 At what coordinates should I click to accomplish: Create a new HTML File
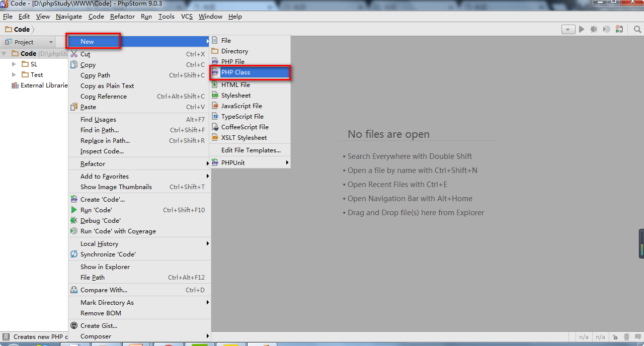tap(250, 84)
